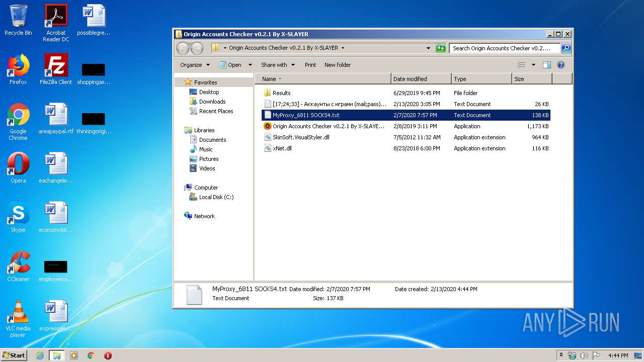644x362 pixels.
Task: Expand the views options dropdown arrow
Action: pos(533,65)
